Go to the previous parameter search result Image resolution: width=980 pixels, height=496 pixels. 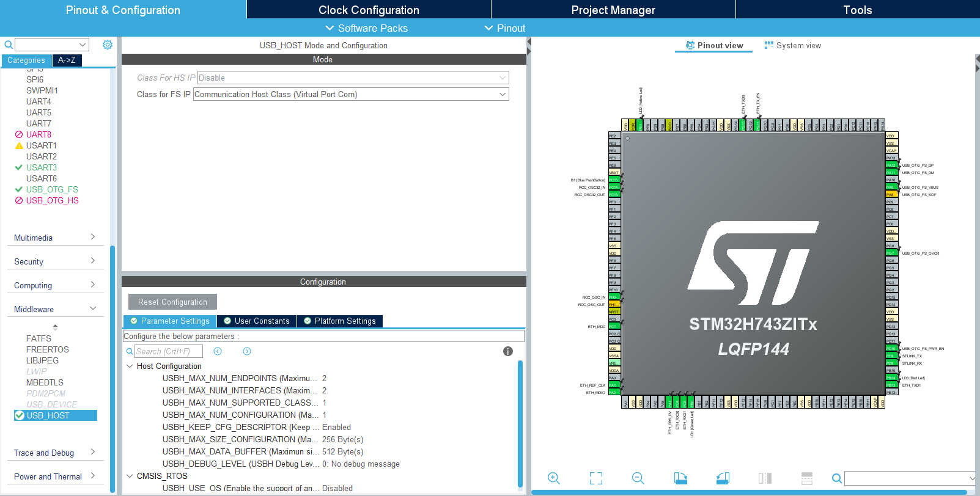pyautogui.click(x=218, y=351)
